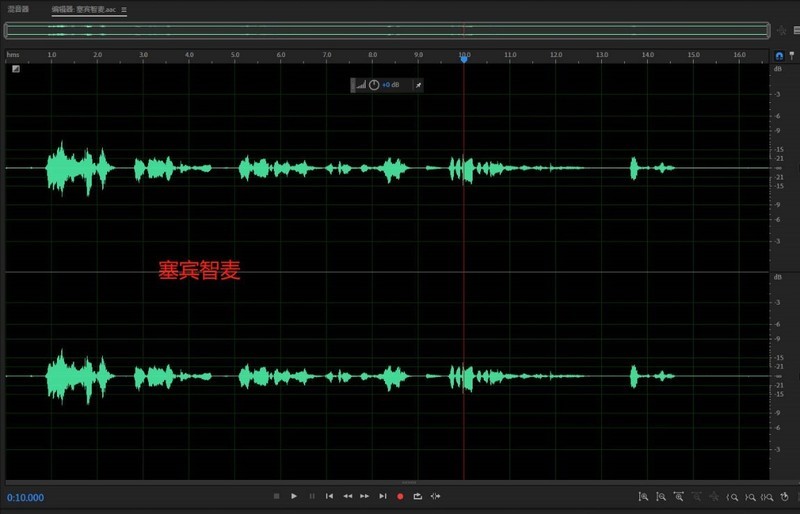The width and height of the screenshot is (800, 514).
Task: Click the +0 dB gain value
Action: point(391,85)
